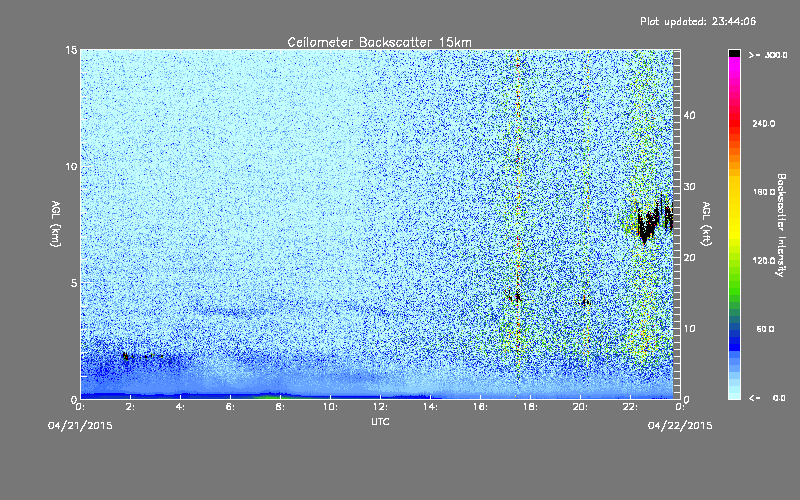Click the start date '04/21/2015'
Viewport: 800px width, 500px height.
tap(80, 426)
